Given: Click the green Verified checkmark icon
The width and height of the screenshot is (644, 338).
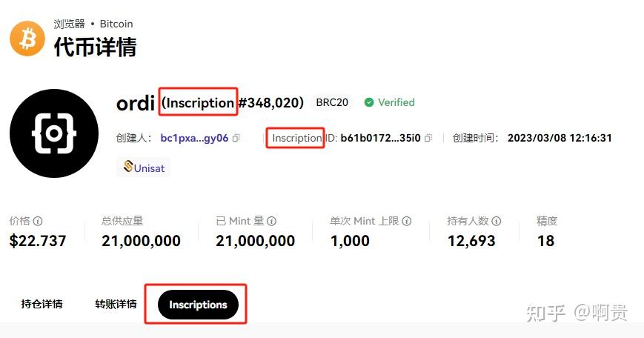Looking at the screenshot, I should pos(369,102).
